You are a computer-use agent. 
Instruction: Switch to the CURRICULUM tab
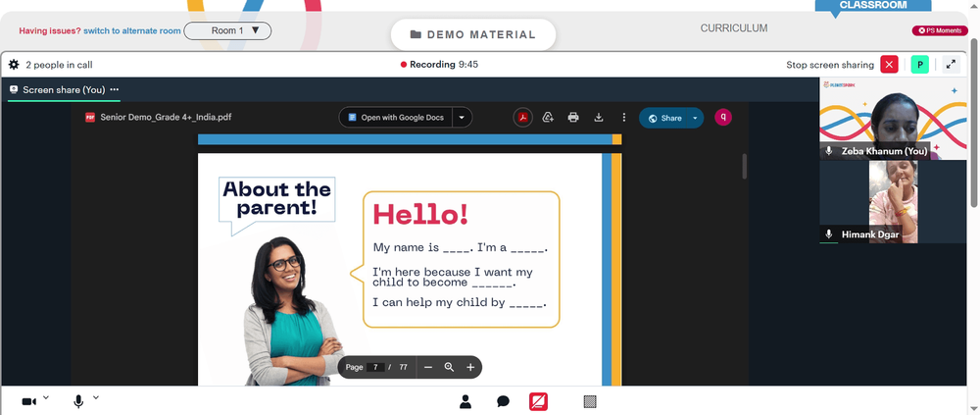coord(734,28)
